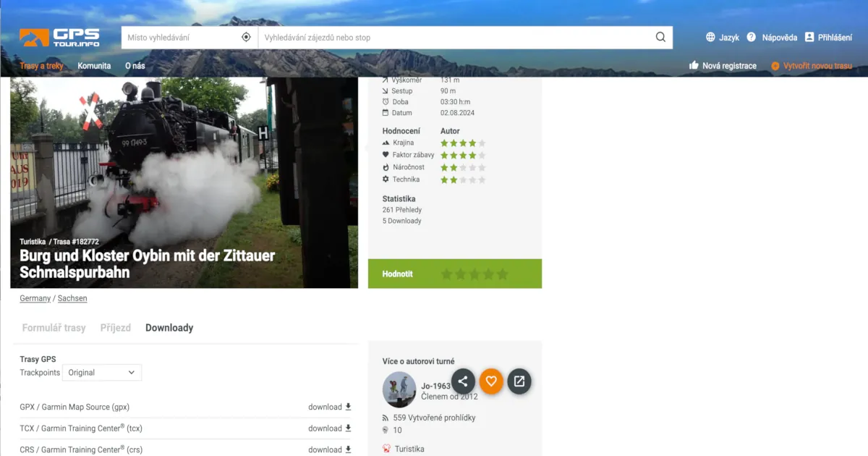Click the tour search input field
868x456 pixels.
pyautogui.click(x=434, y=37)
